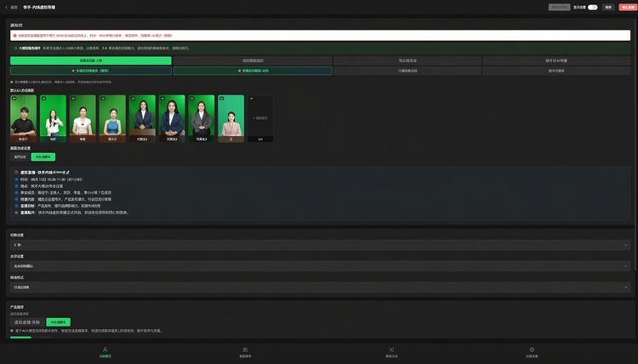Click the 保存 button in header
Viewport: 638px width, 364px height.
pos(608,8)
